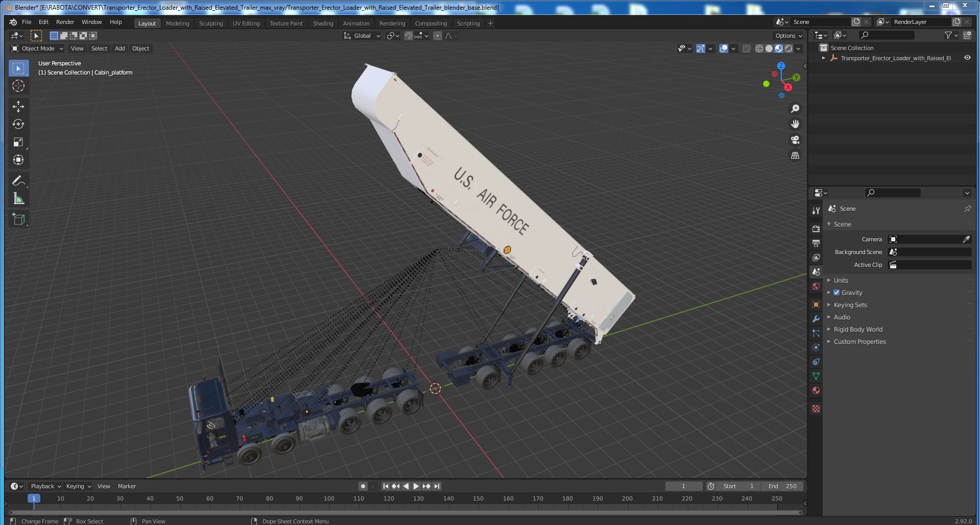Viewport: 980px width, 525px height.
Task: Open the Object Data properties tab
Action: (816, 376)
